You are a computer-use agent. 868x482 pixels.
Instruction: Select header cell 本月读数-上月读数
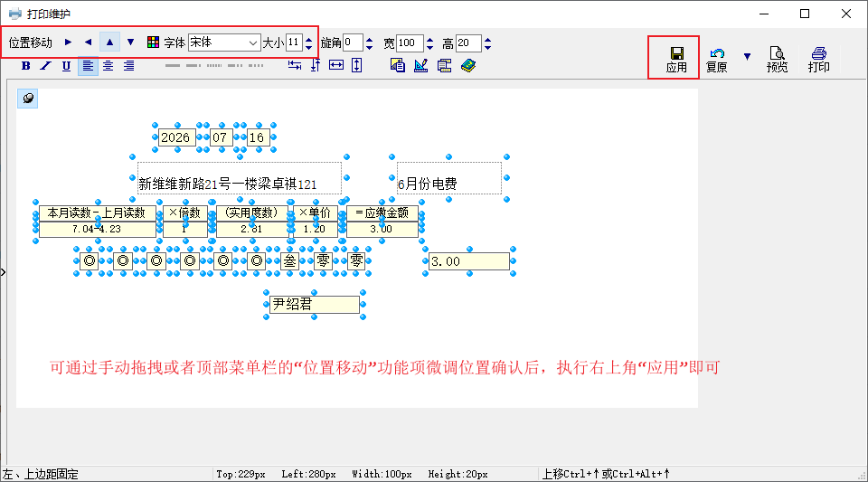tap(97, 213)
